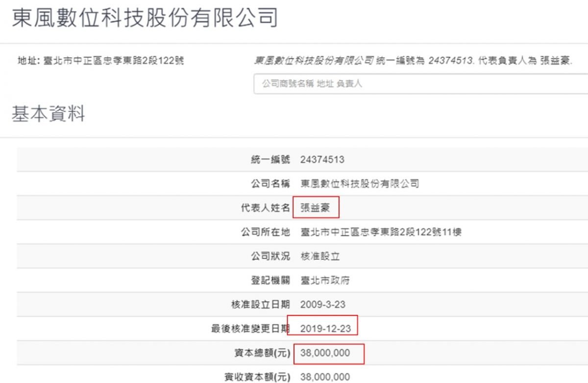Screen dimensions: 588x383
Task: Click the page title 東風數位科技股份有限公司
Action: pyautogui.click(x=146, y=18)
